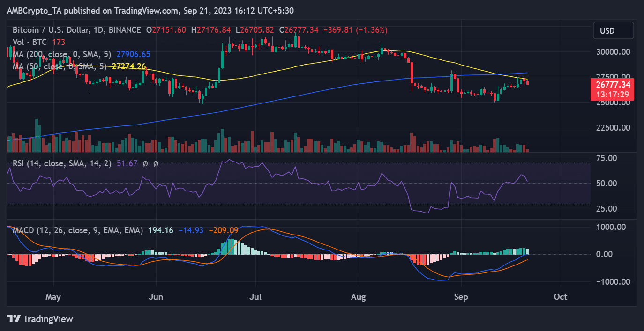This screenshot has width=644, height=331.
Task: Select the Vol · BTC indicator label
Action: pos(29,42)
